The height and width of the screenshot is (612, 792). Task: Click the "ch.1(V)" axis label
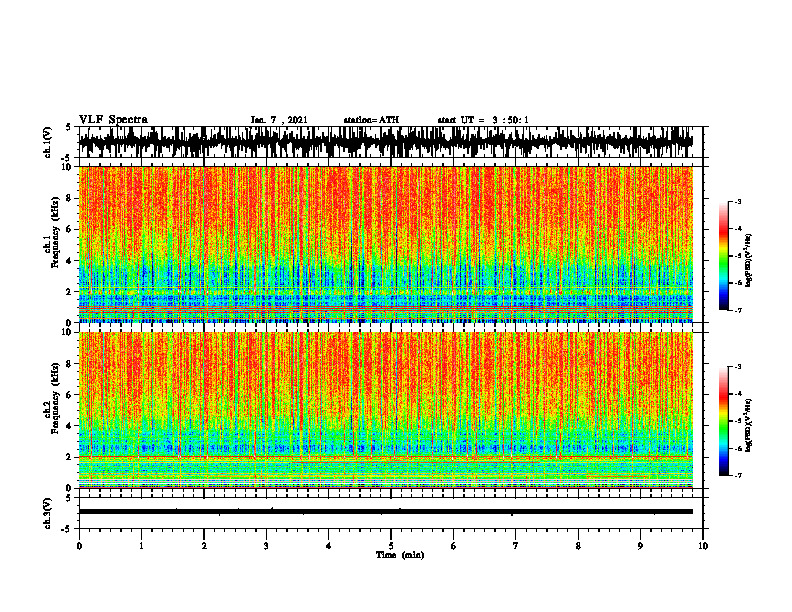pyautogui.click(x=48, y=142)
